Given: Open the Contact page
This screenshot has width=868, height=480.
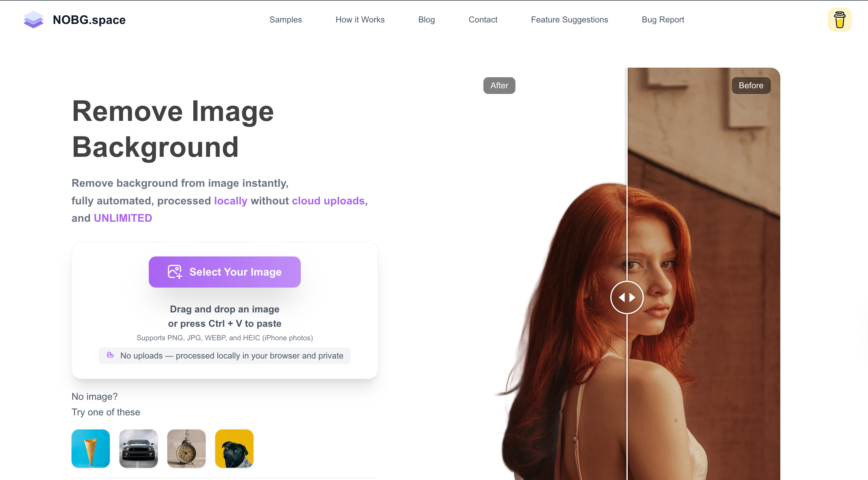Looking at the screenshot, I should [483, 19].
